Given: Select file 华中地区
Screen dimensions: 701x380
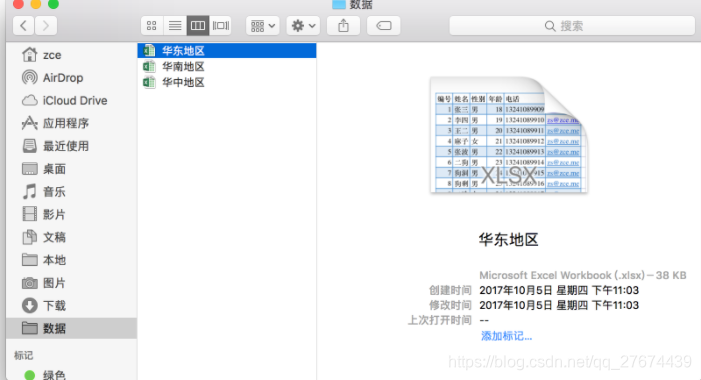Looking at the screenshot, I should coord(227,82).
